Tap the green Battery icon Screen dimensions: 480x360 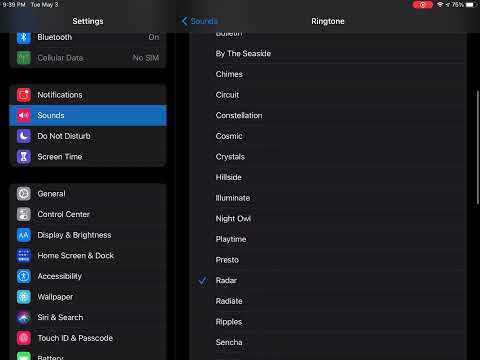pos(24,356)
